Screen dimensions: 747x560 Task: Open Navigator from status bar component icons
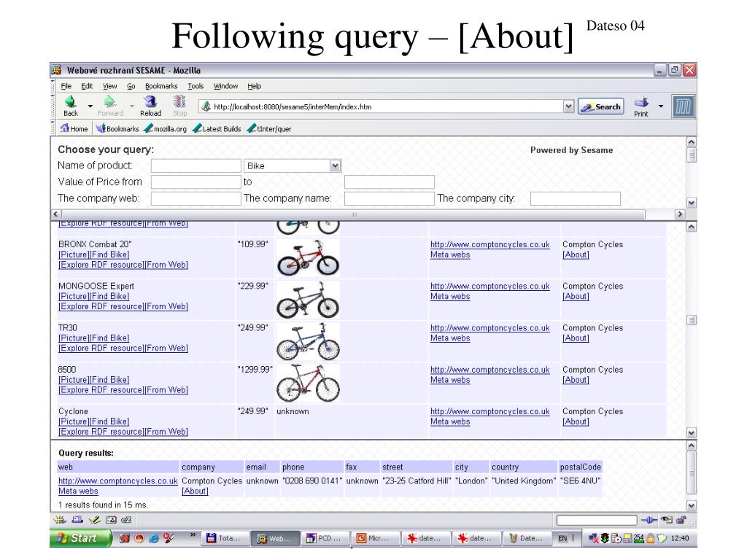coord(60,519)
